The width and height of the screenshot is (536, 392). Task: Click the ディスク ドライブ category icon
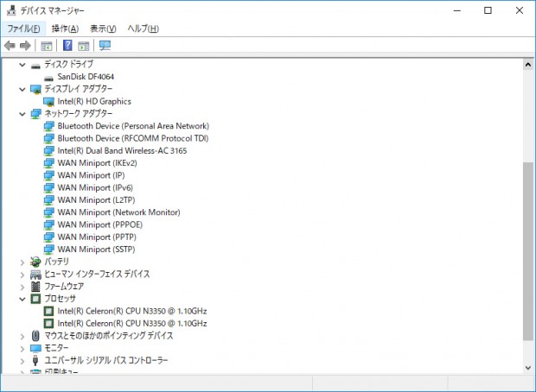coord(35,65)
